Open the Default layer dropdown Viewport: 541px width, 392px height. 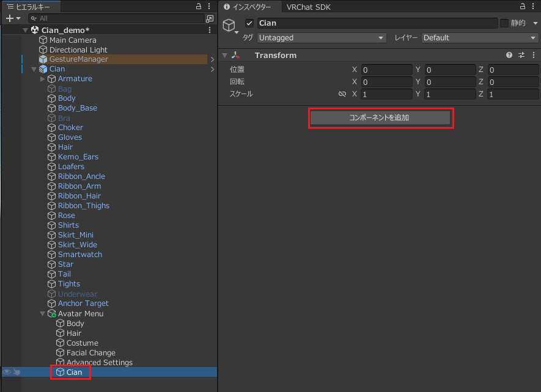tap(479, 38)
